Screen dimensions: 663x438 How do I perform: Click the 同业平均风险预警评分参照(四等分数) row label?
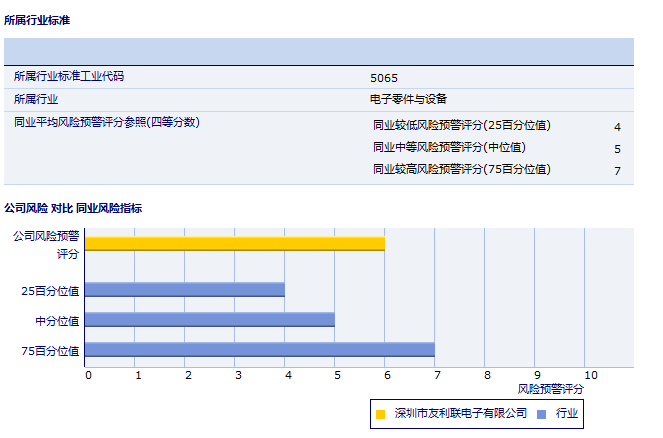click(107, 122)
